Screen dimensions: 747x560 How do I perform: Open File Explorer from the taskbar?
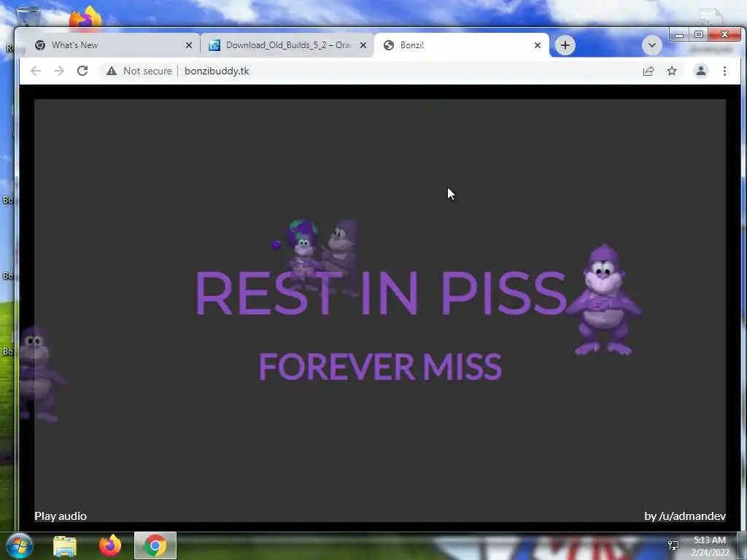[65, 546]
